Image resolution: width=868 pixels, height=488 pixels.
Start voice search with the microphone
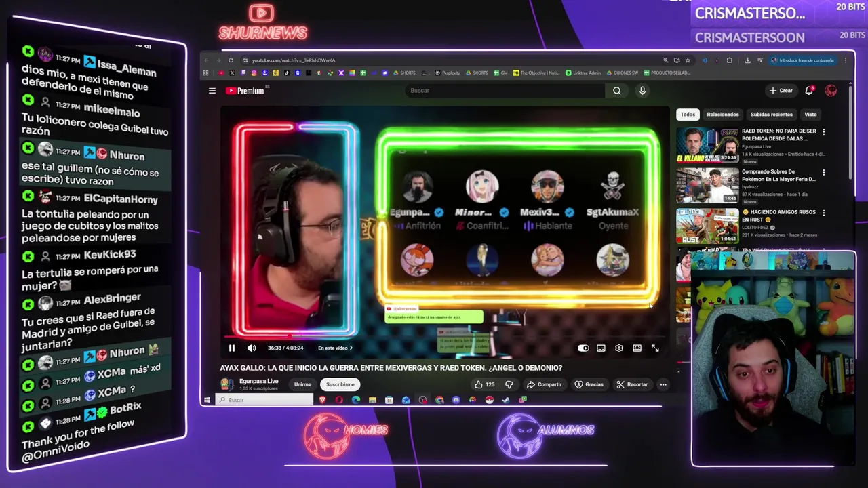point(642,91)
